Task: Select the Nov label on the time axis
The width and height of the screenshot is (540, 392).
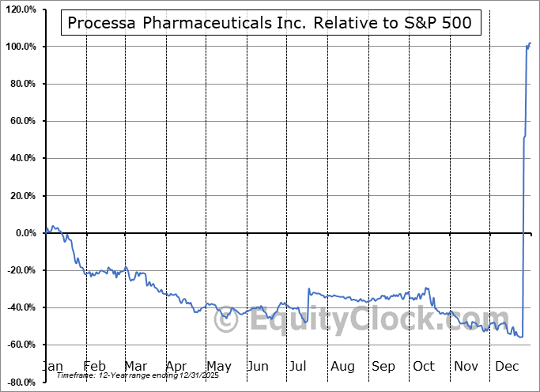Action: (466, 366)
